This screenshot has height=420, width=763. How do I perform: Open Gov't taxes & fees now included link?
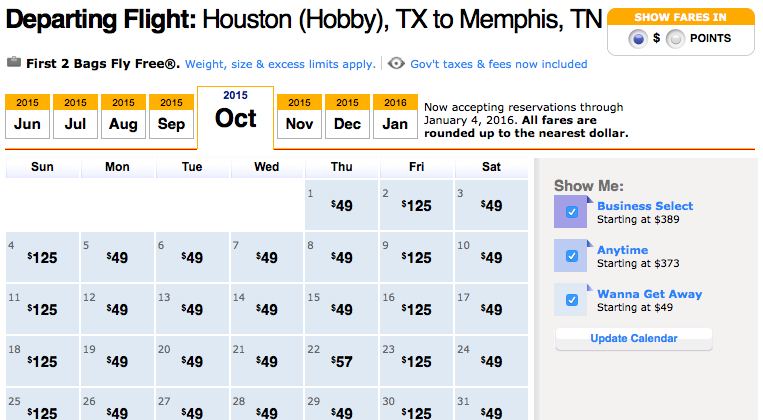(x=499, y=64)
